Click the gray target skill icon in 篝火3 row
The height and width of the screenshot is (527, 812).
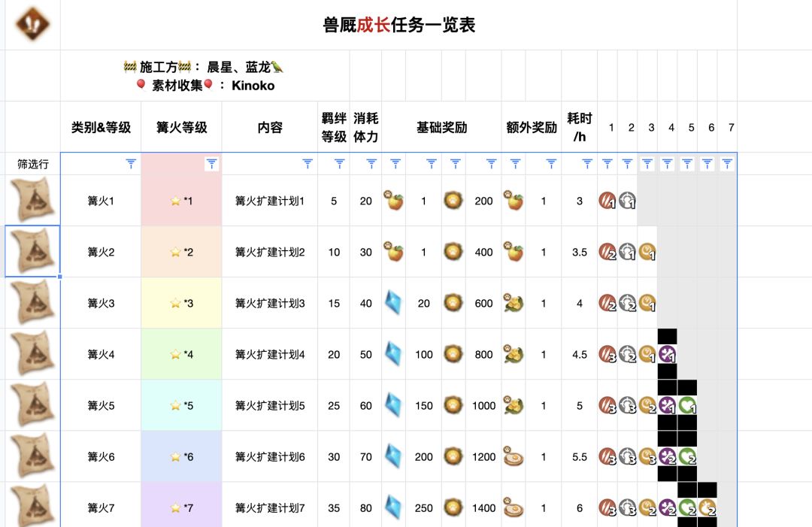click(x=627, y=303)
